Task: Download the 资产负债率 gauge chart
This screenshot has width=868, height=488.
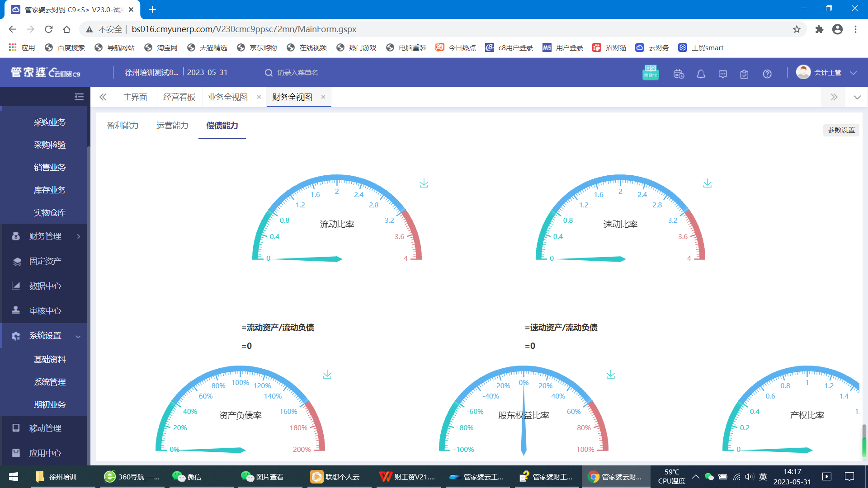Action: [x=327, y=375]
